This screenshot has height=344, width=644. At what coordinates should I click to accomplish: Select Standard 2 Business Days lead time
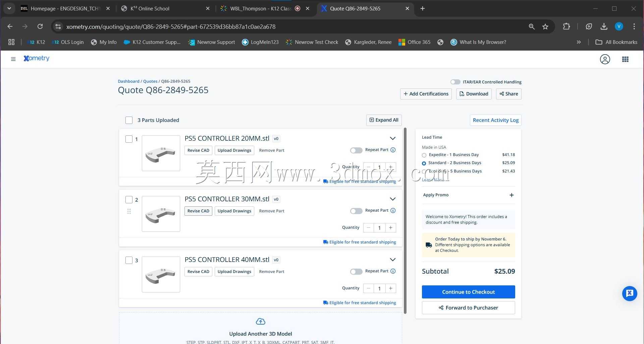tap(424, 163)
